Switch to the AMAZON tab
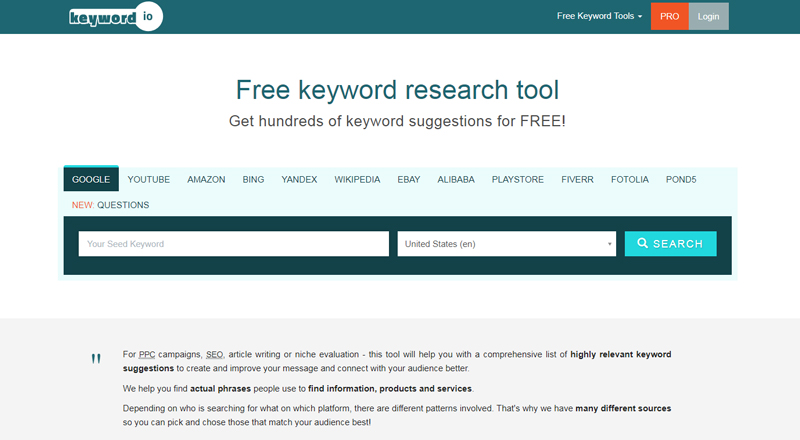 pos(206,180)
